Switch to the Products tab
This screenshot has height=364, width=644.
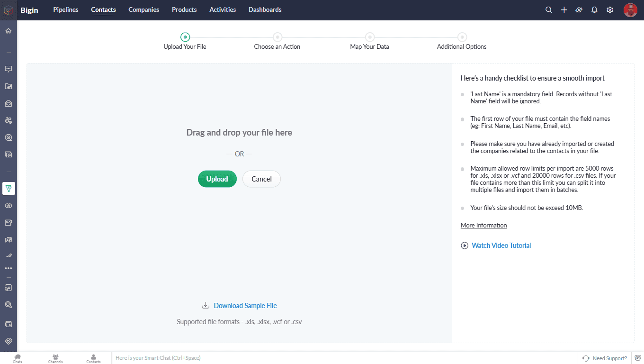(184, 9)
